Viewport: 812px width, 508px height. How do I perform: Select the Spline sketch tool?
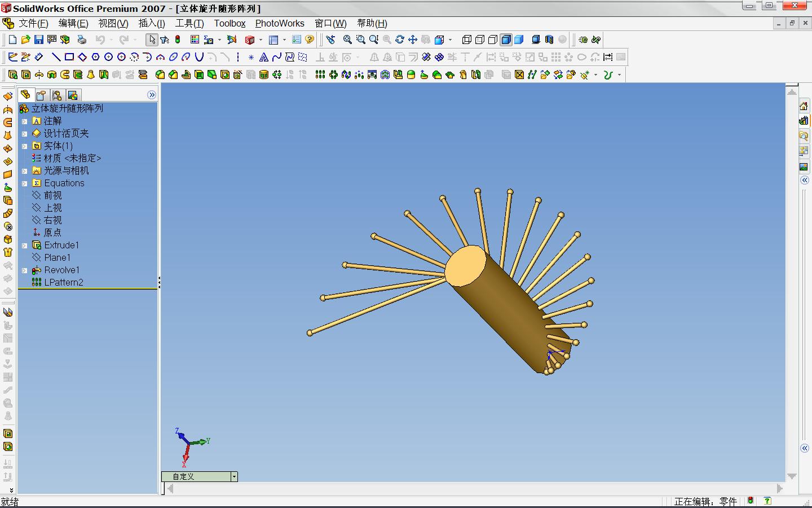click(x=277, y=57)
